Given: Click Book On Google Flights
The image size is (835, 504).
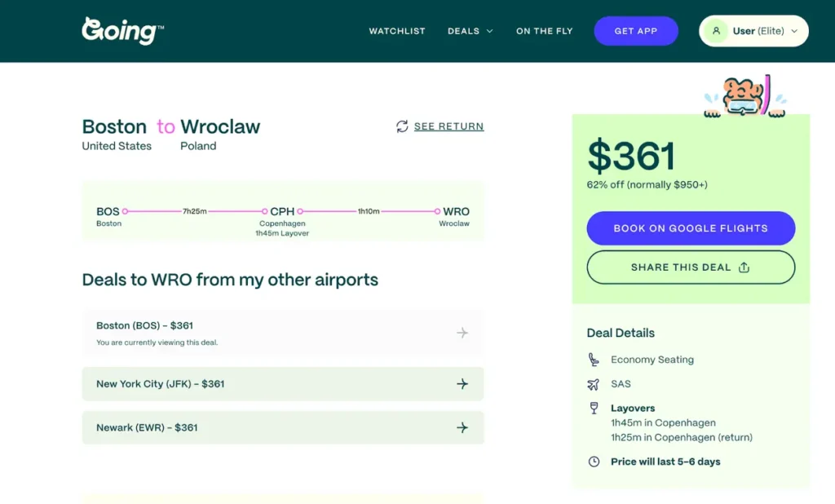Looking at the screenshot, I should [x=691, y=228].
